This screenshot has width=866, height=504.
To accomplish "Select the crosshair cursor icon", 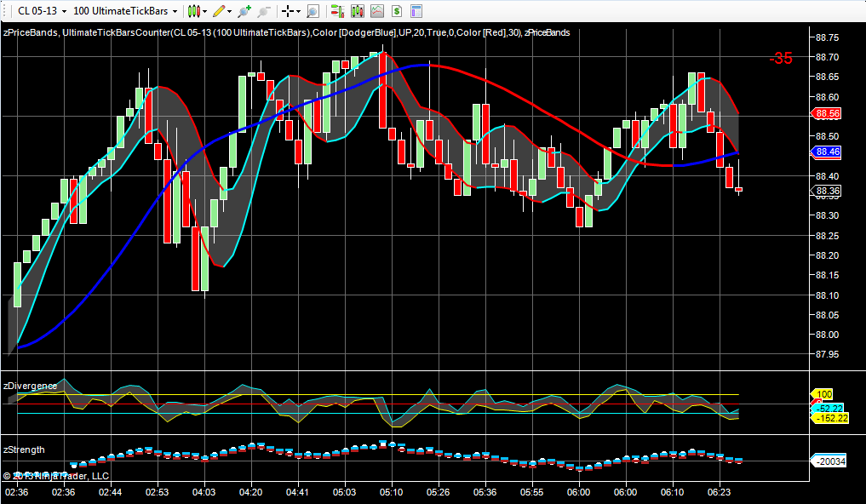I will point(288,11).
